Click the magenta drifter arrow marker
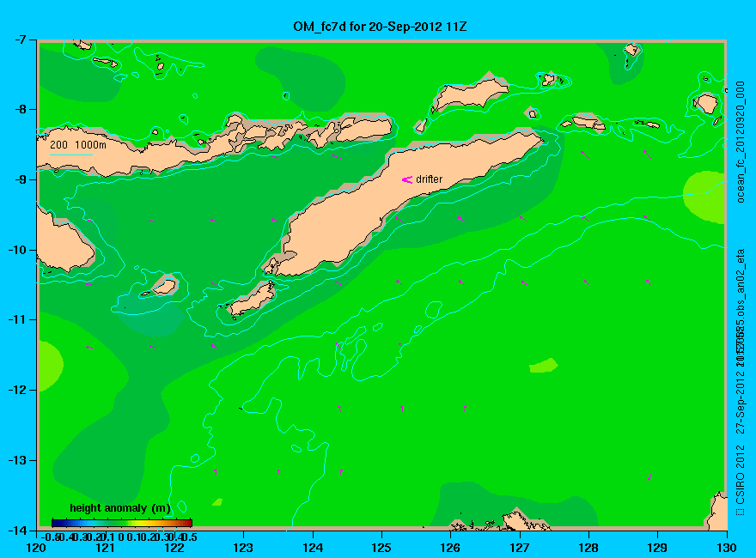This screenshot has width=756, height=558. tap(407, 179)
